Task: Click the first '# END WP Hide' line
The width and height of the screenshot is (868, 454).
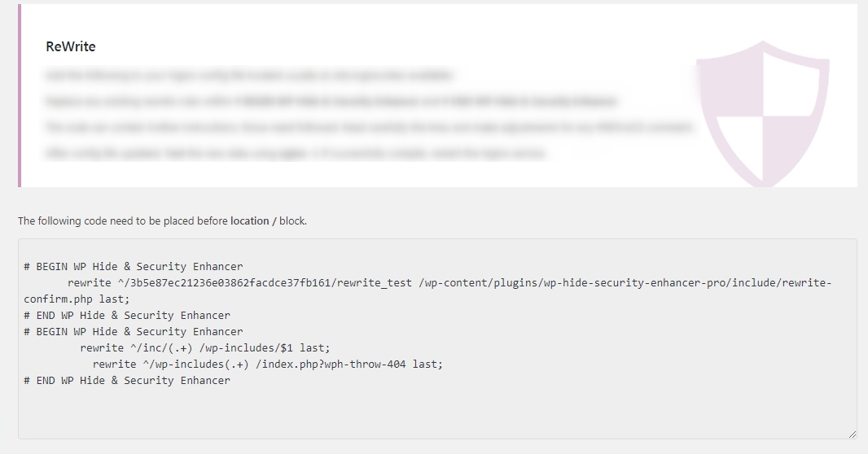Action: 127,315
